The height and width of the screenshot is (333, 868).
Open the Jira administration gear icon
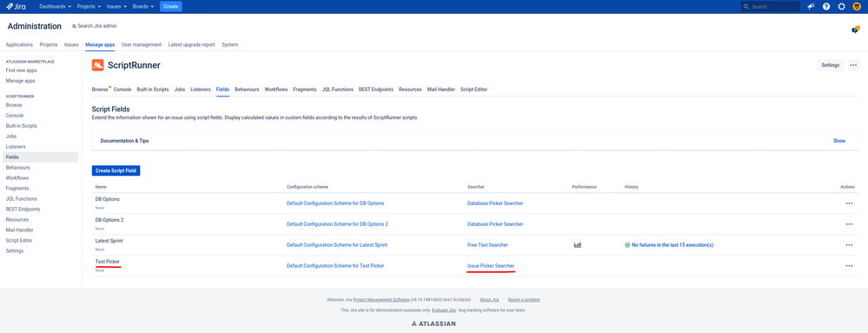point(841,7)
